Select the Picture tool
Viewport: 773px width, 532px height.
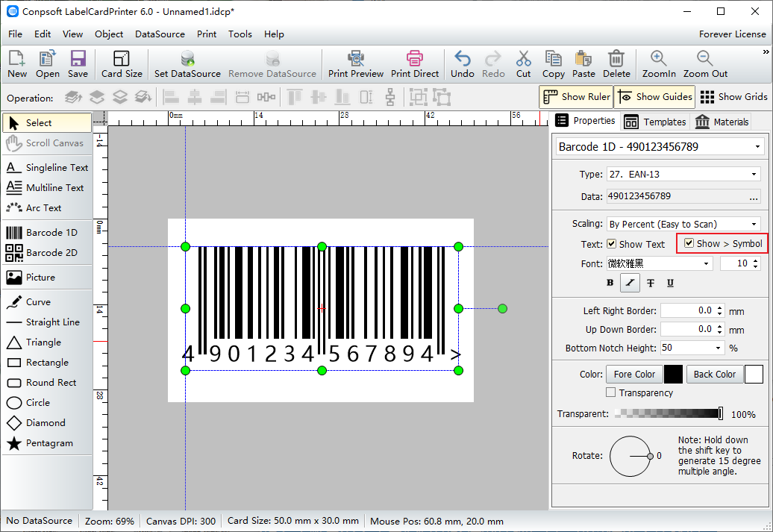point(47,278)
